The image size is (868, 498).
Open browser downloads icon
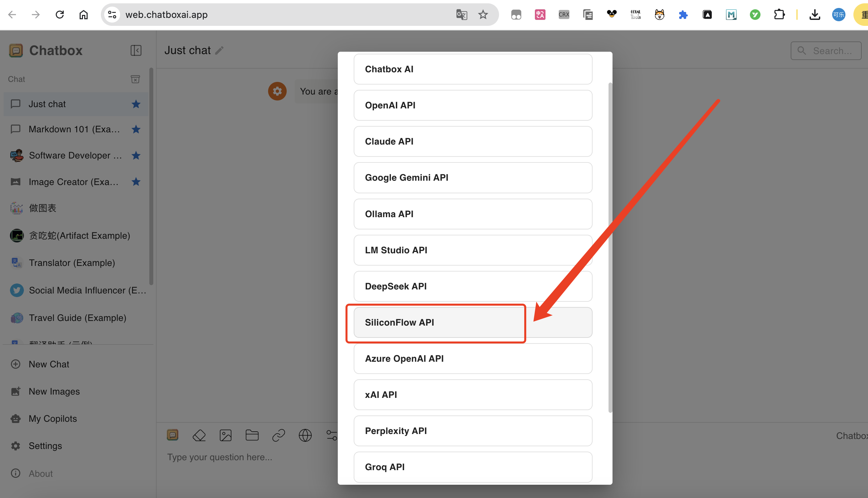click(x=815, y=15)
